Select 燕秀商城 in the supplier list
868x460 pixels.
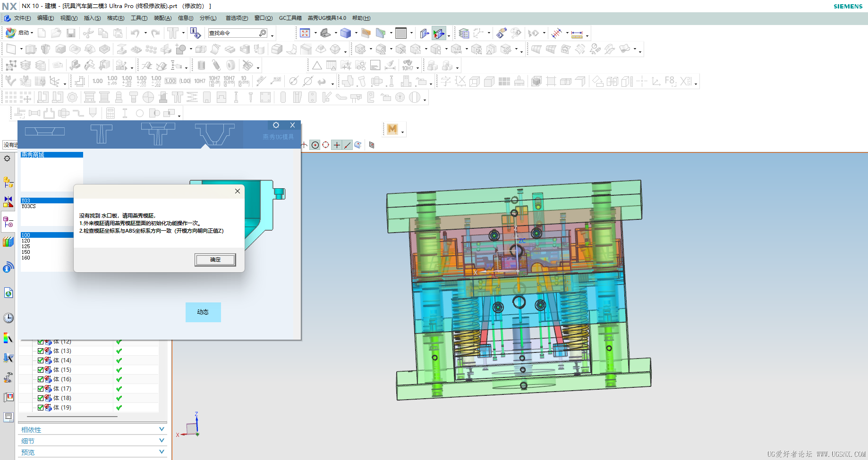[52, 155]
